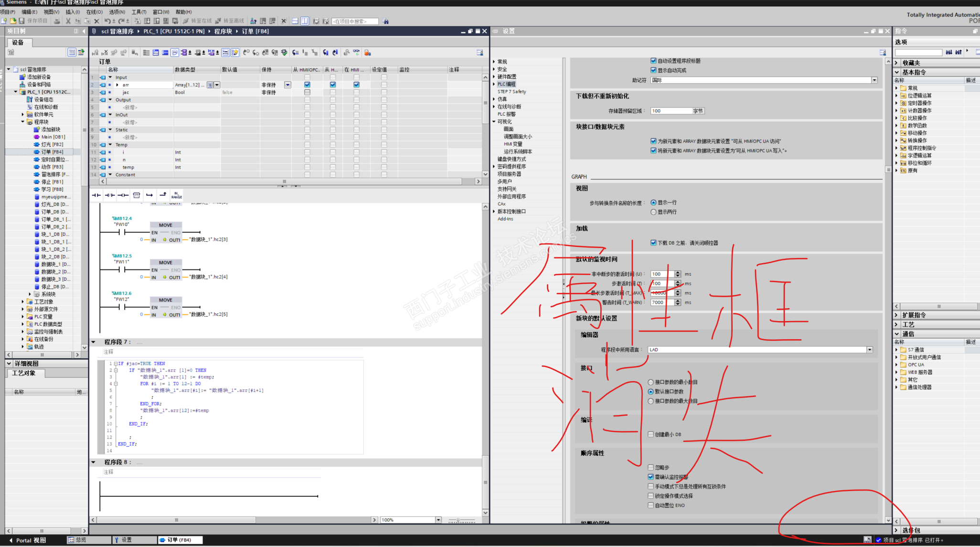Click the cut scissors icon
The image size is (980, 547).
[68, 21]
